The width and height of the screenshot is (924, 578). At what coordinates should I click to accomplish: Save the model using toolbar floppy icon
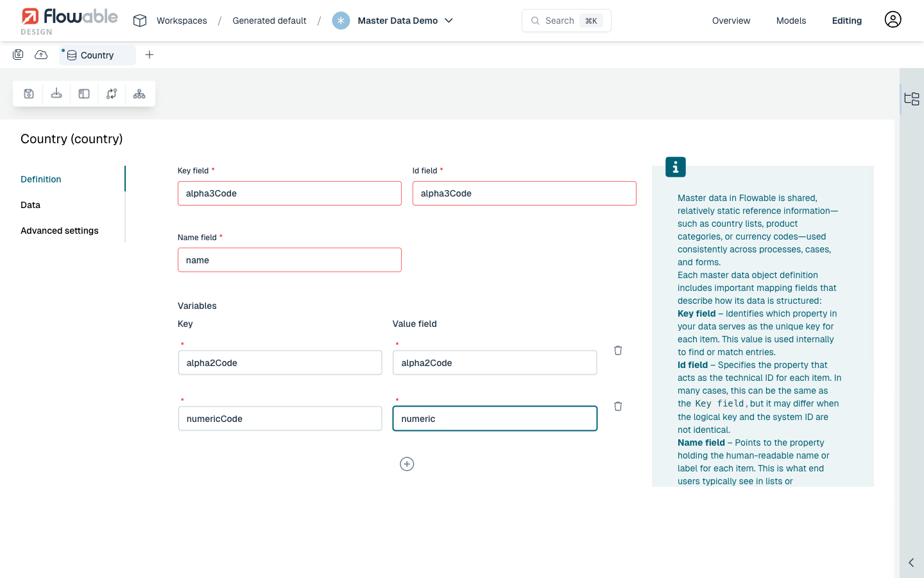29,94
